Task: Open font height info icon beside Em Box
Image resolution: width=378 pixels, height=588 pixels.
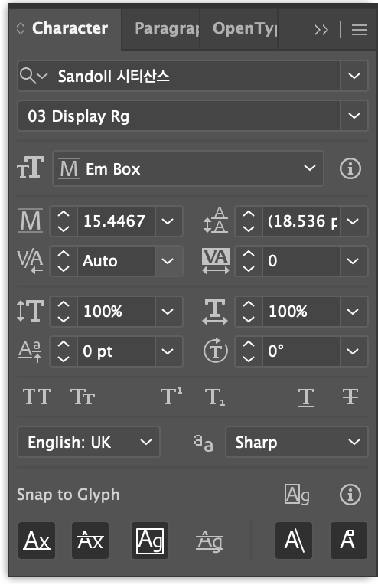Action: click(x=350, y=168)
